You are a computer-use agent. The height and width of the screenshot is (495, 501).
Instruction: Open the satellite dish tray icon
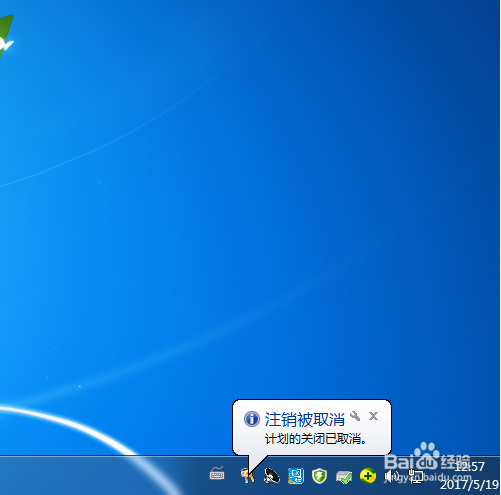click(272, 476)
